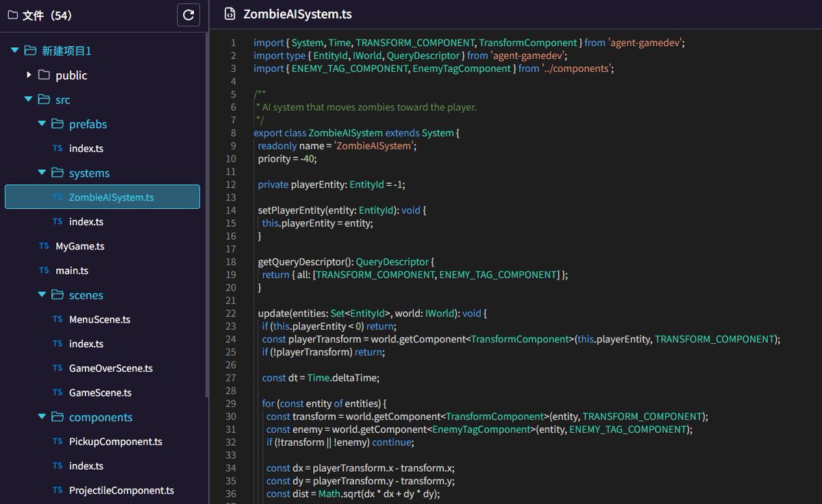
Task: Click the refresh files button
Action: (x=188, y=14)
